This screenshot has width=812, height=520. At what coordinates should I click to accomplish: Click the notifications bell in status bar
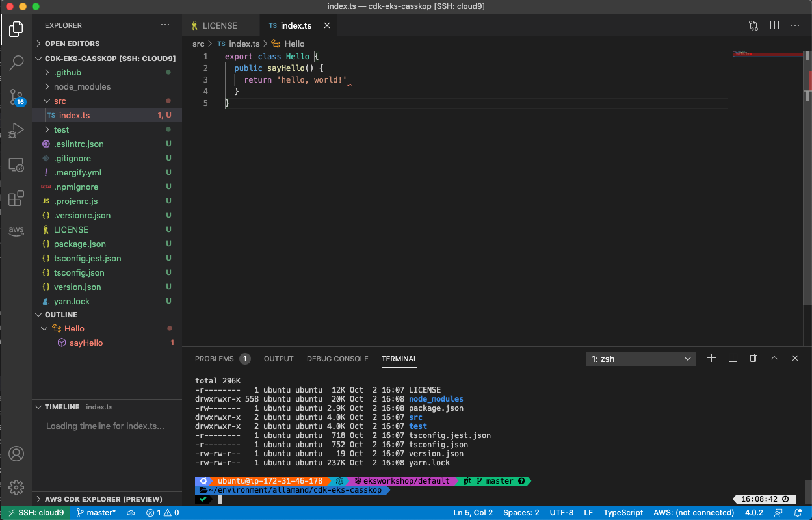point(797,512)
